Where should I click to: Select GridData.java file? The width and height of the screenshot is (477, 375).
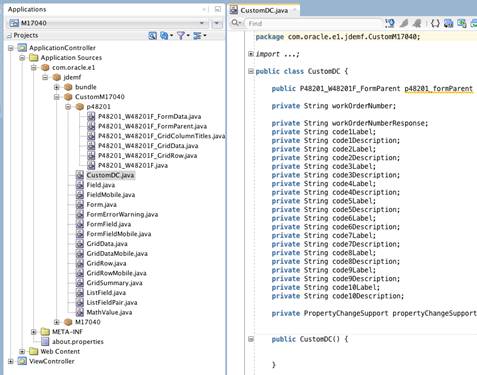pos(107,244)
